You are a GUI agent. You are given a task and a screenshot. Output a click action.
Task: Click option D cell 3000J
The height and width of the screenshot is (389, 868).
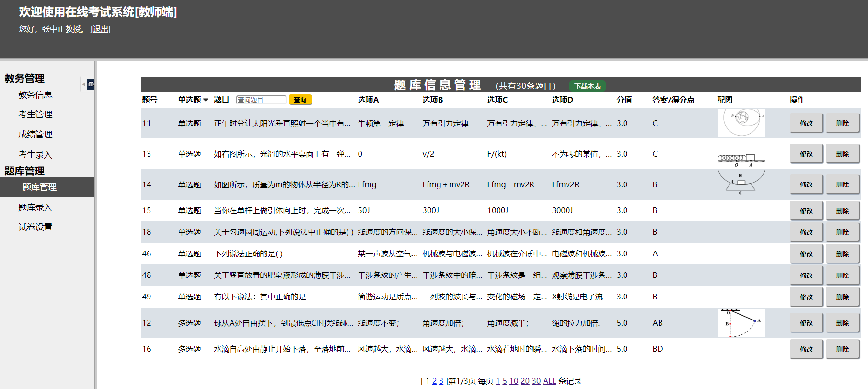[x=562, y=211]
